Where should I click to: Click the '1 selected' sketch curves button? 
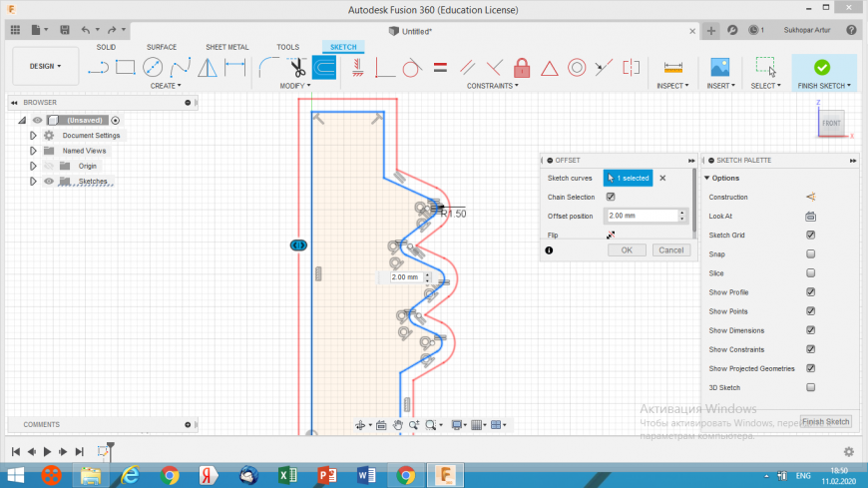pos(629,178)
